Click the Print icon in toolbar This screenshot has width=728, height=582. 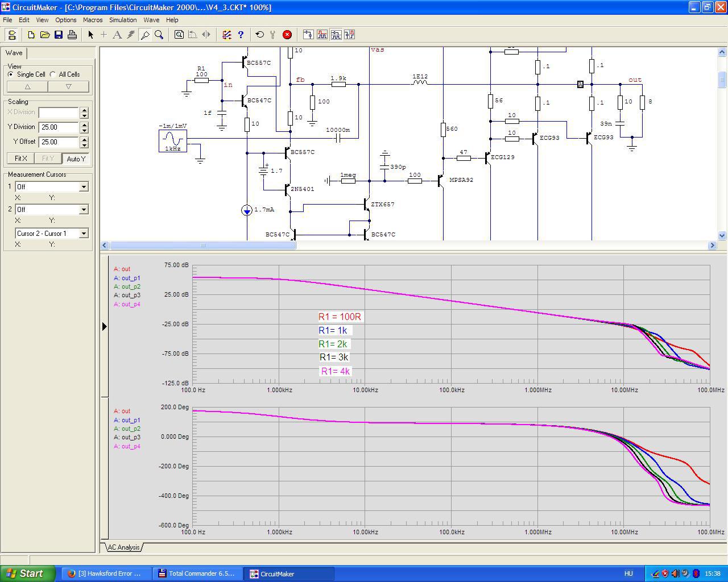click(x=72, y=35)
